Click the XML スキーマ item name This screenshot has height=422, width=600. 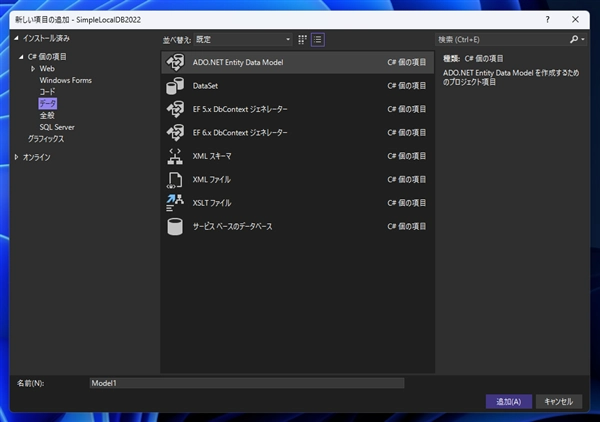click(x=212, y=156)
